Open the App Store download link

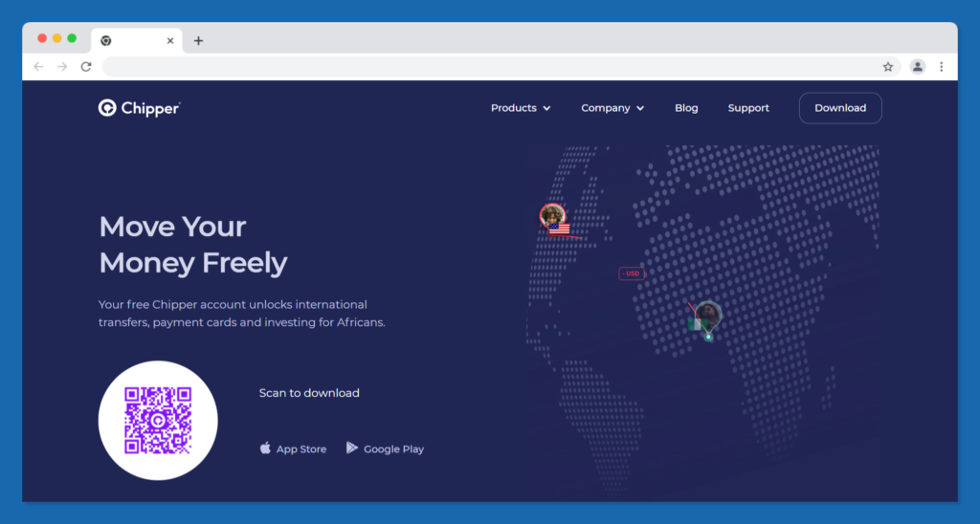click(x=293, y=448)
